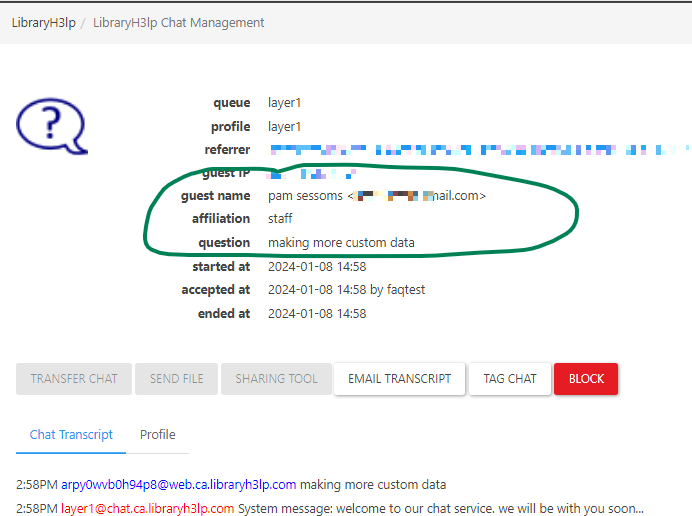Click the system welcome message text

[x=441, y=508]
